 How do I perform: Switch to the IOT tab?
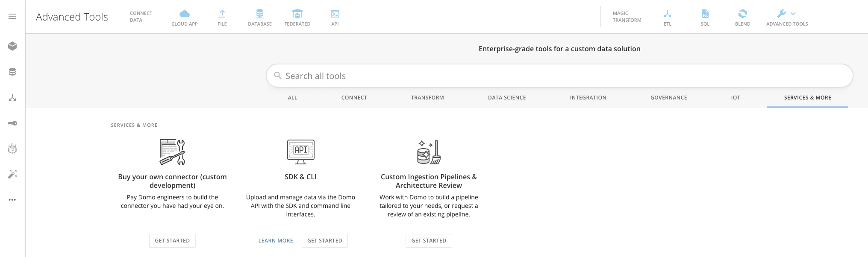pos(736,98)
